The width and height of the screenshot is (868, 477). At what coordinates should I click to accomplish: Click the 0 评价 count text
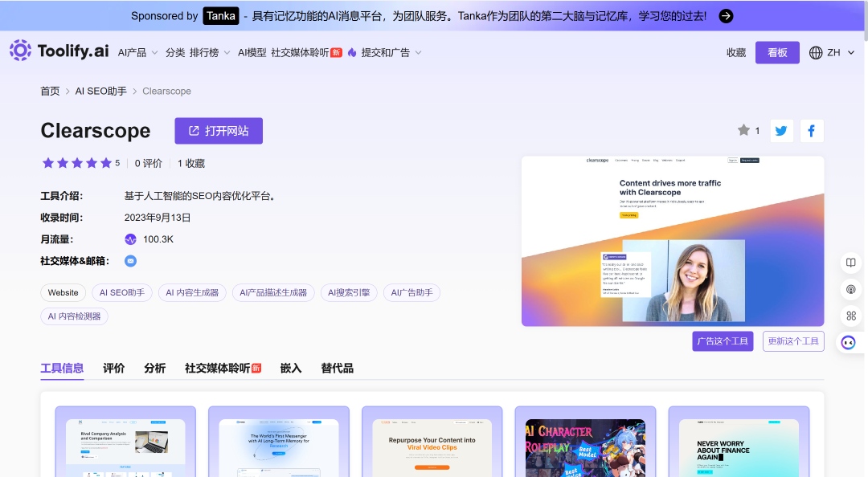[149, 163]
